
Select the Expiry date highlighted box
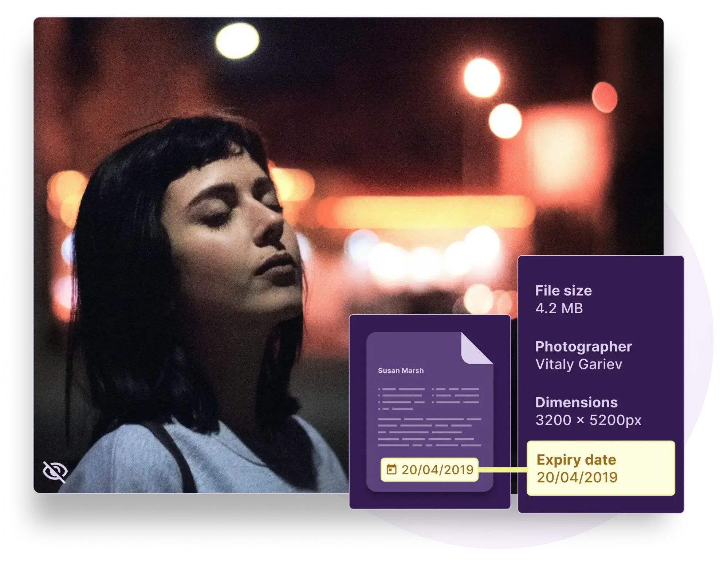(601, 468)
